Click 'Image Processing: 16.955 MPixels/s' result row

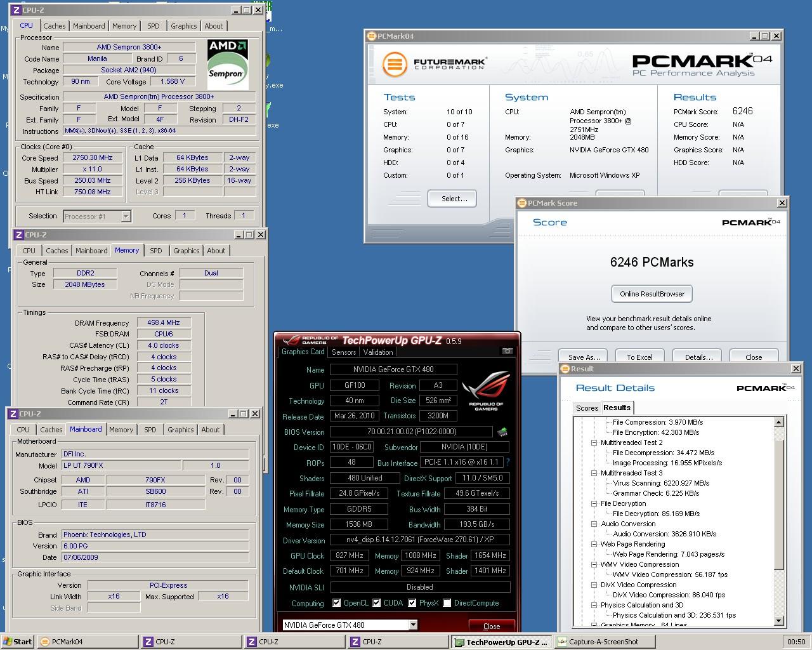click(667, 463)
